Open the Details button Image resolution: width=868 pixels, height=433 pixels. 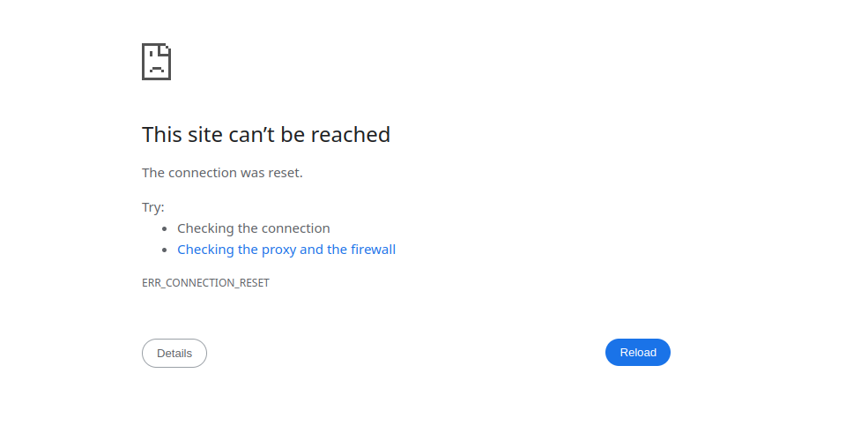click(174, 353)
